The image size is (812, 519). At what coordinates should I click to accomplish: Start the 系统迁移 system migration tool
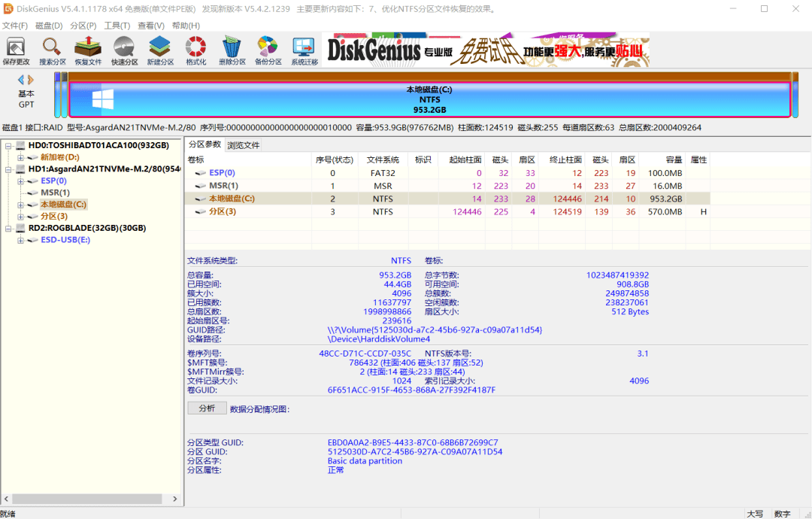click(304, 50)
